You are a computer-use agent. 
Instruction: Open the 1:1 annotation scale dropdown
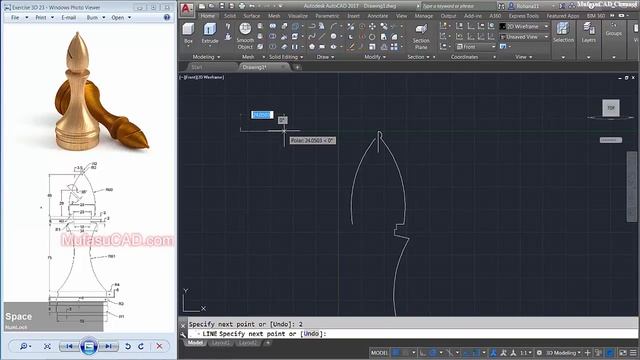click(x=525, y=353)
